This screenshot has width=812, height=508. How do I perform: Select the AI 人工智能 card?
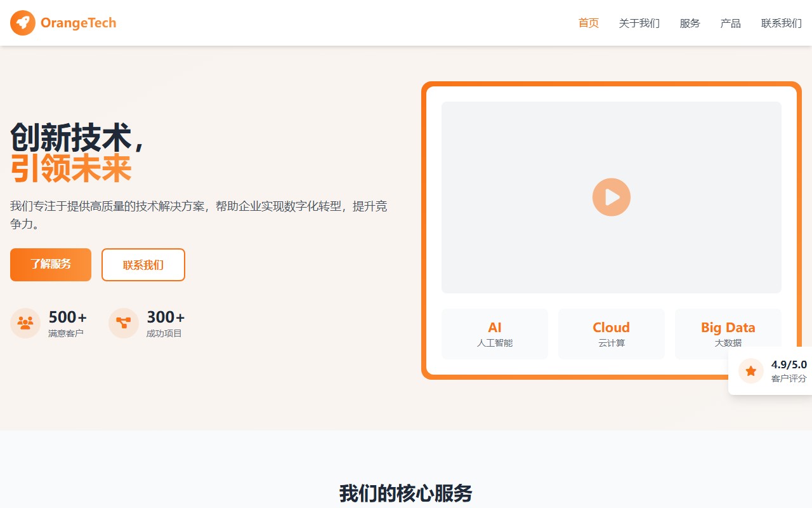494,333
